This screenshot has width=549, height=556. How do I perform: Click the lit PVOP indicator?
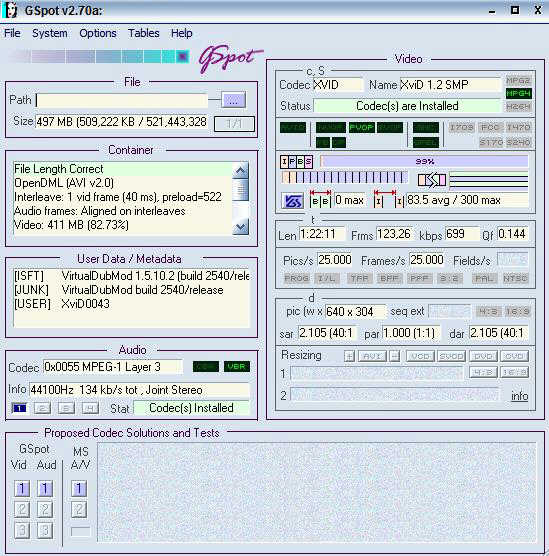pos(361,128)
